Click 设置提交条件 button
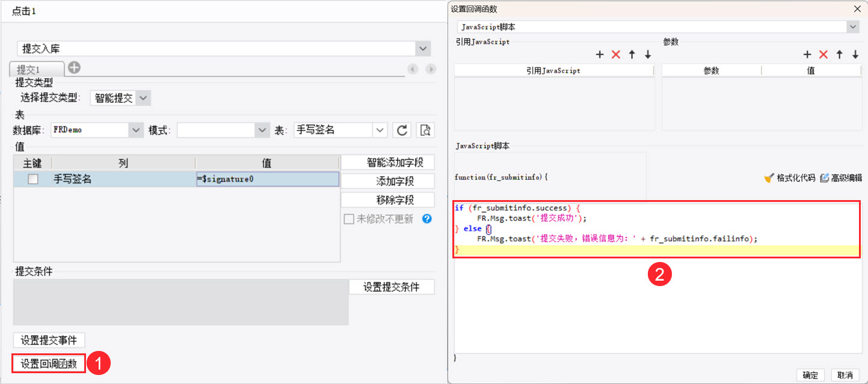Viewport: 868px width, 384px height. [x=392, y=287]
